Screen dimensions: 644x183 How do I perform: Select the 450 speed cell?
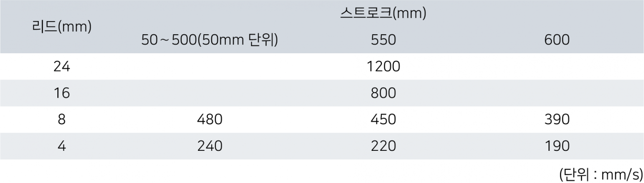383,120
